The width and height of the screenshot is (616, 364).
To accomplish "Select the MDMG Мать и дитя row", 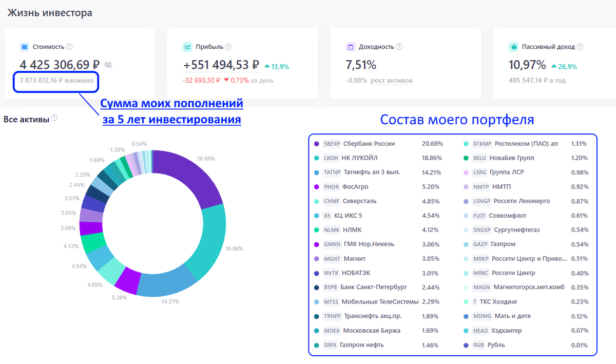I will (x=526, y=316).
